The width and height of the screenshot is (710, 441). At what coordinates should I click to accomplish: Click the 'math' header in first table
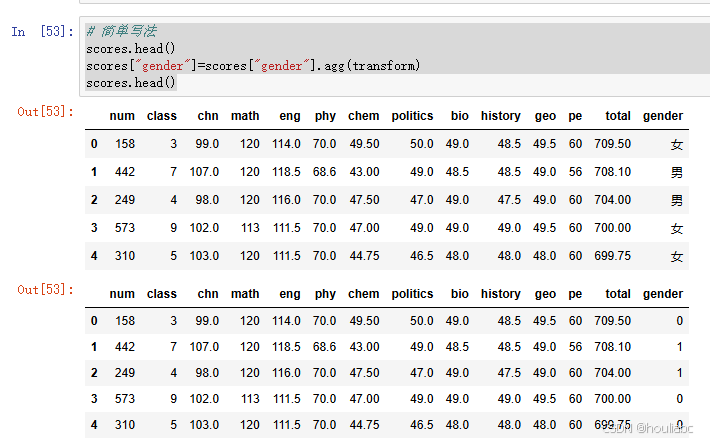(x=245, y=116)
